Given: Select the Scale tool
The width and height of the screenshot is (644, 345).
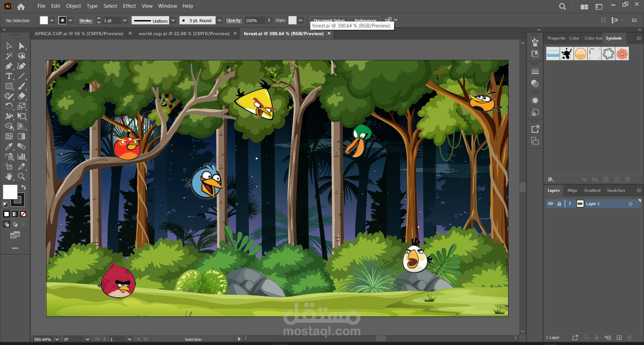Looking at the screenshot, I should click(22, 106).
